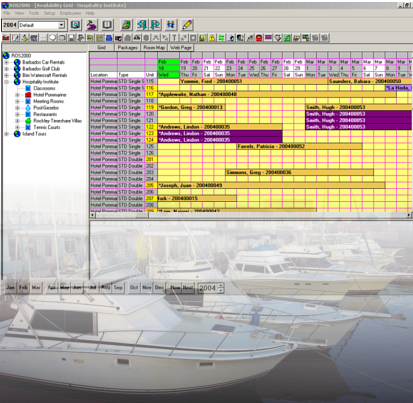
Task: Click the availability grid horizontal scrollbar
Action: (250, 215)
